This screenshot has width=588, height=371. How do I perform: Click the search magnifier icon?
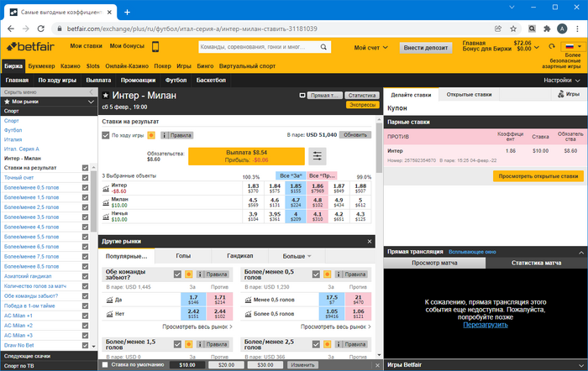click(x=323, y=47)
